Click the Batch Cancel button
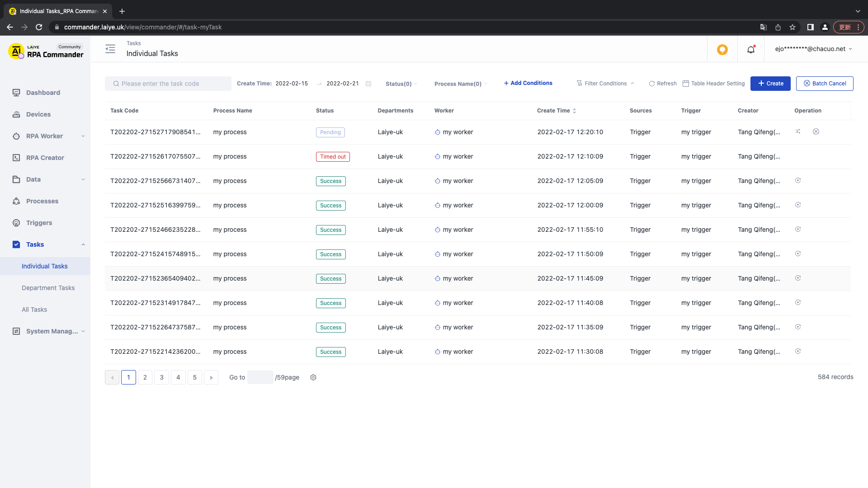 824,83
